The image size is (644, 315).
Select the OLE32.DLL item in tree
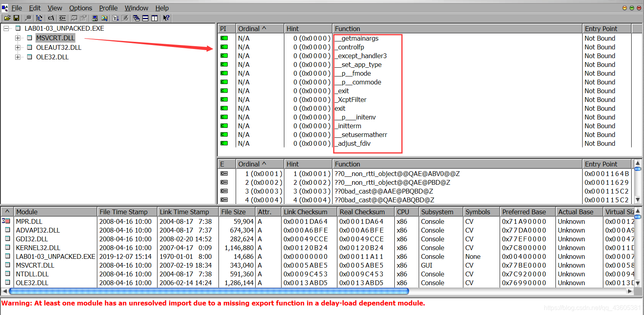click(52, 57)
